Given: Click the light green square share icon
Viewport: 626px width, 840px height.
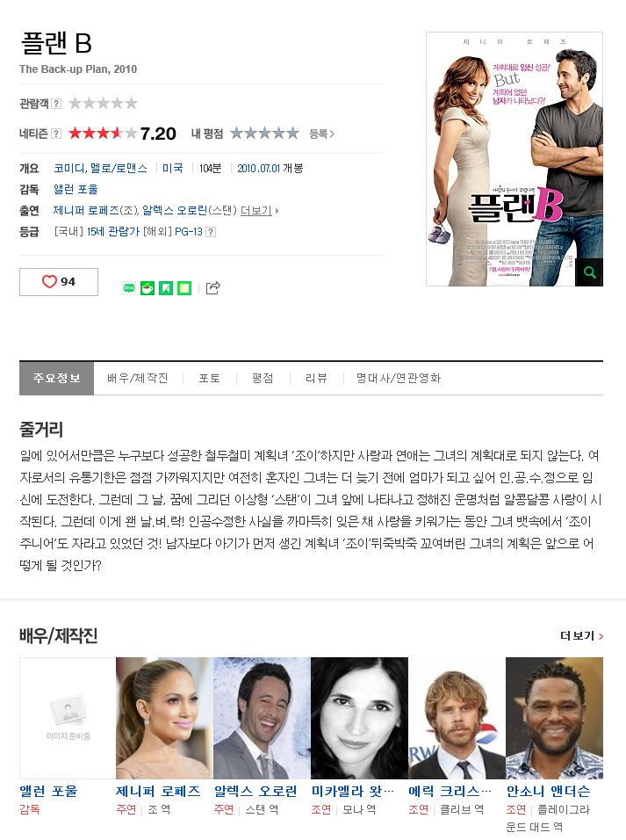Looking at the screenshot, I should click(184, 288).
